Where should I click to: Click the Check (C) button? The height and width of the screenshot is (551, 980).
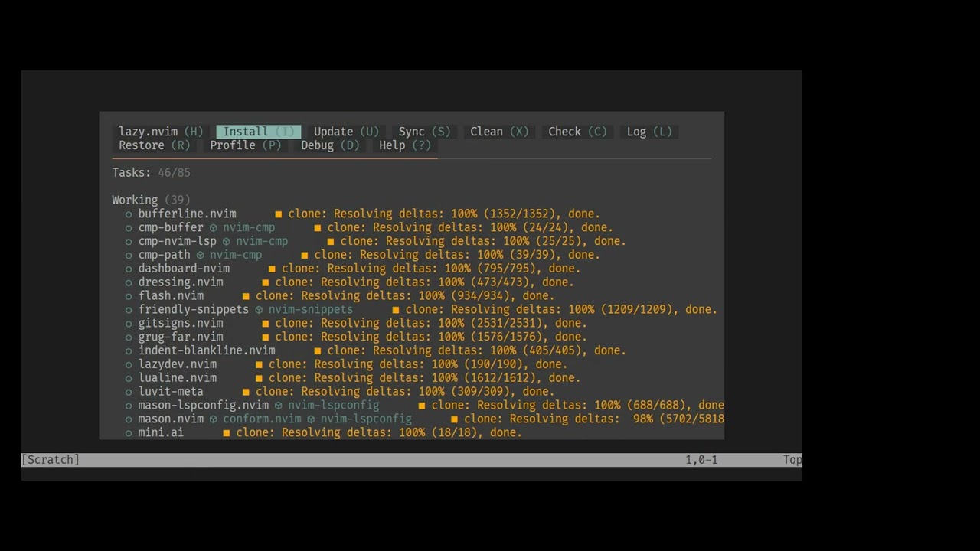tap(577, 132)
